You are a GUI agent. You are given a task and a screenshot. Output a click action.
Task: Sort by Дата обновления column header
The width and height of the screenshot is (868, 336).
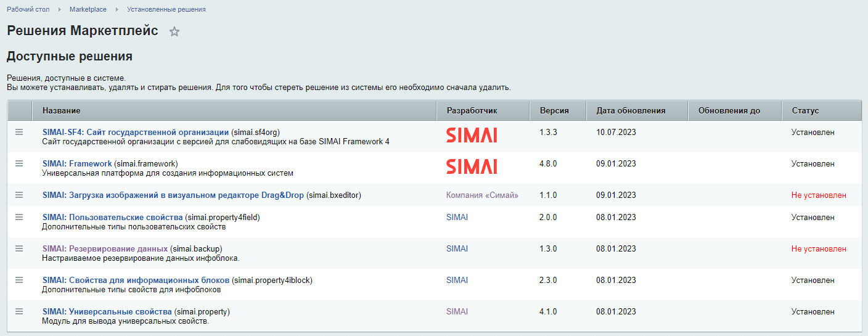tap(631, 110)
